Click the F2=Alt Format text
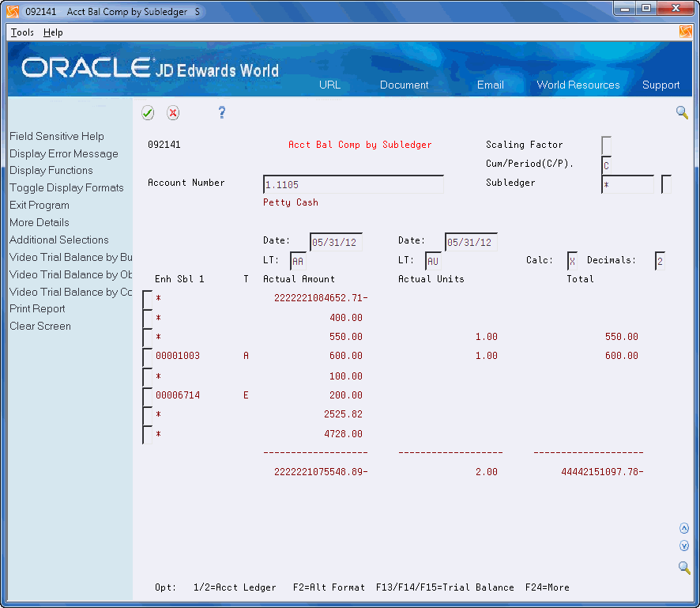Screen dimensions: 700x608 point(329,587)
